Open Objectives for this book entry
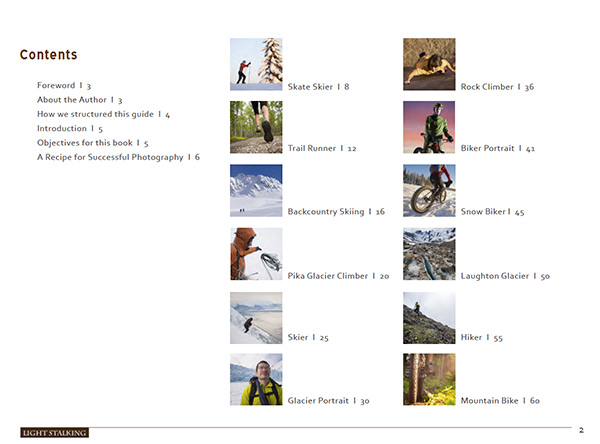 tap(93, 143)
